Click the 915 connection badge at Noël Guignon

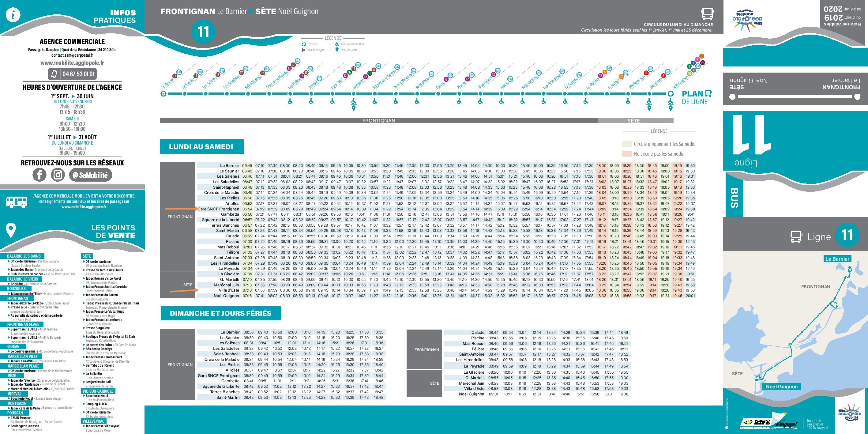703,63
